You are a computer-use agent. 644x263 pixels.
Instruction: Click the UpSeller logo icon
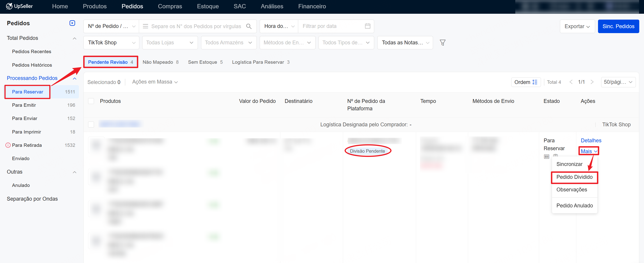9,6
